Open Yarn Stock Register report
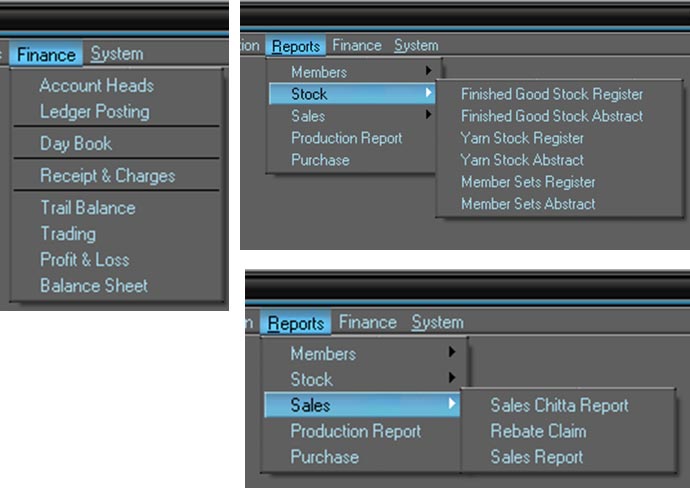Viewport: 690px width, 488px height. coord(522,138)
